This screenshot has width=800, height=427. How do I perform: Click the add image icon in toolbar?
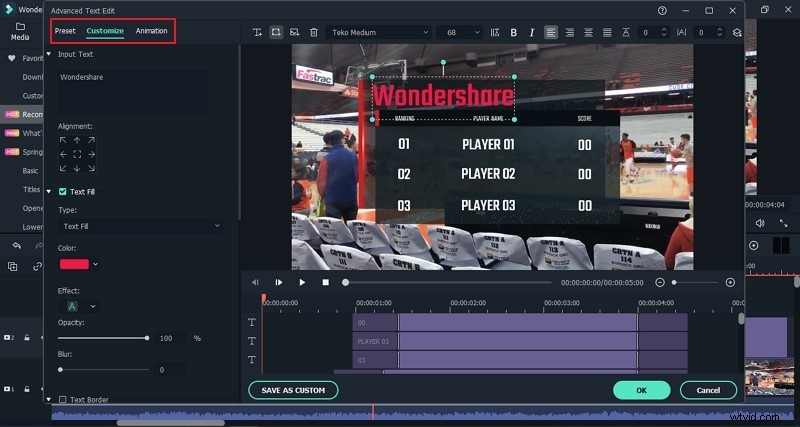(294, 32)
